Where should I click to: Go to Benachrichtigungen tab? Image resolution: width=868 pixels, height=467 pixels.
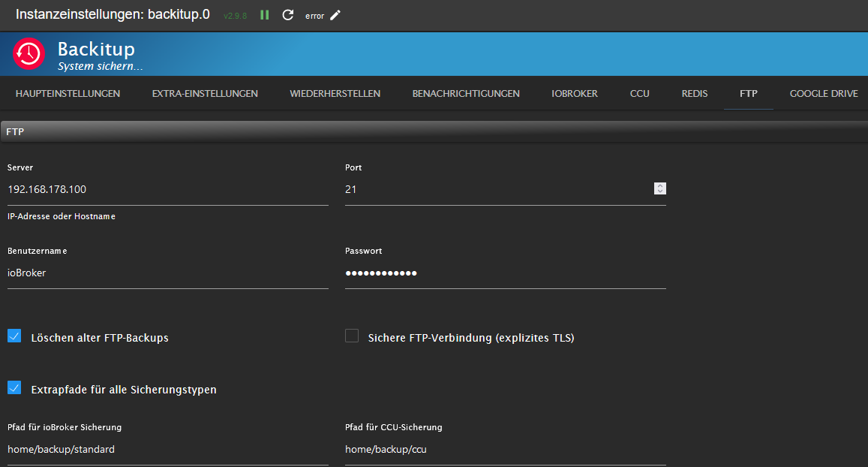pos(466,94)
